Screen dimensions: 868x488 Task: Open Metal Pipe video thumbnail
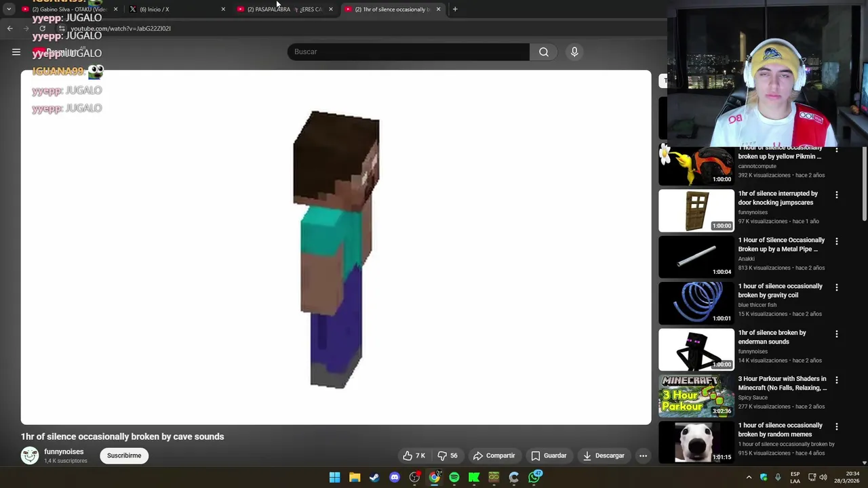696,257
